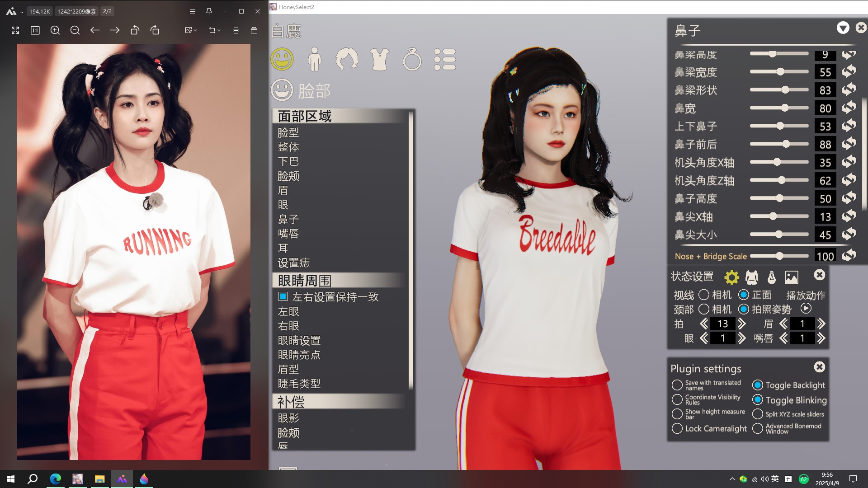Collapse the 鼻子 panel with the dropdown arrow
This screenshot has height=488, width=868.
point(843,28)
